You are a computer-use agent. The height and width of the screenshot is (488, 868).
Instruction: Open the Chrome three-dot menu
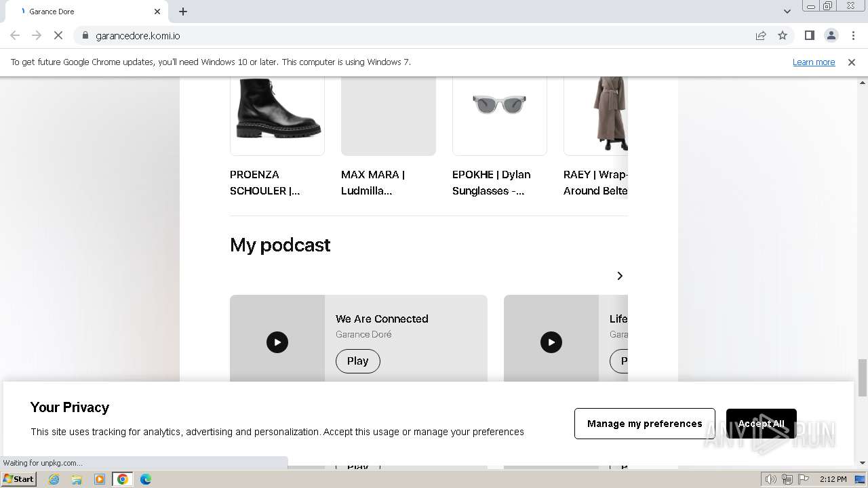[853, 36]
